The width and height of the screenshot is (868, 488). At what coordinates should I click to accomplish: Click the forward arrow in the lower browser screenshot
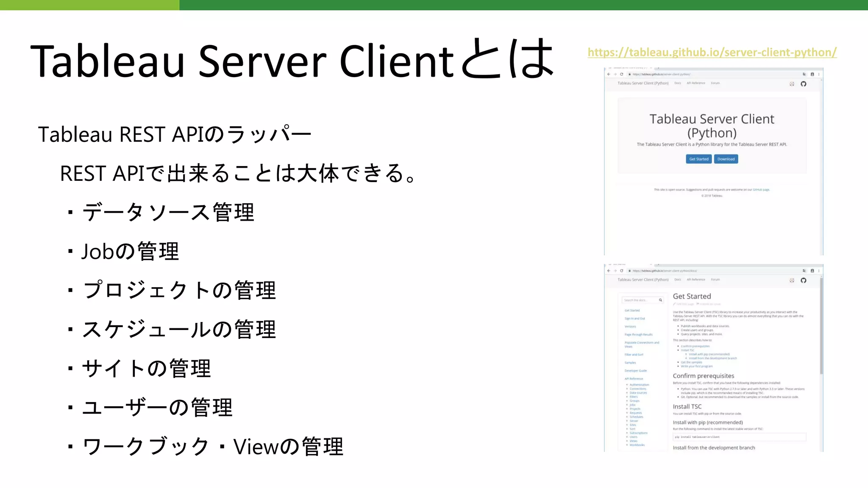click(615, 271)
